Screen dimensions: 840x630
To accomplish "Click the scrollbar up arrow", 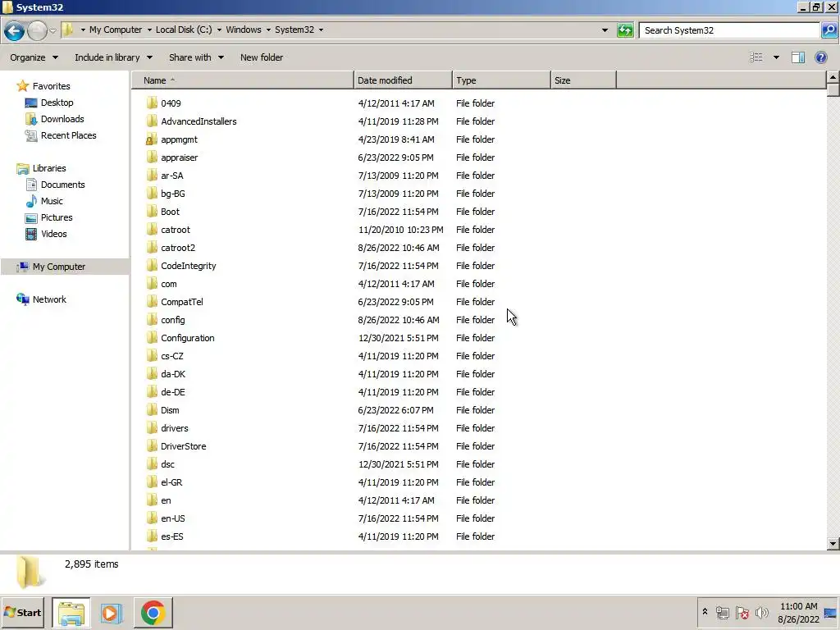I will point(833,78).
